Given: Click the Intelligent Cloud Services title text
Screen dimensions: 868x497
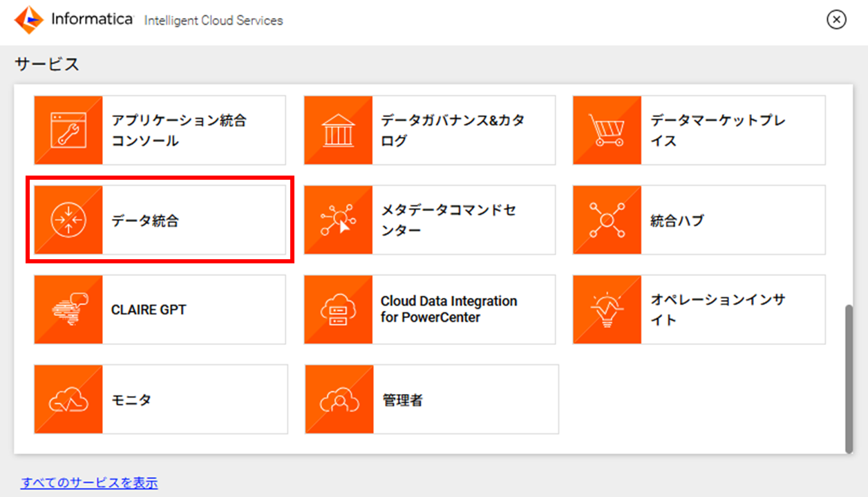Looking at the screenshot, I should pos(214,21).
